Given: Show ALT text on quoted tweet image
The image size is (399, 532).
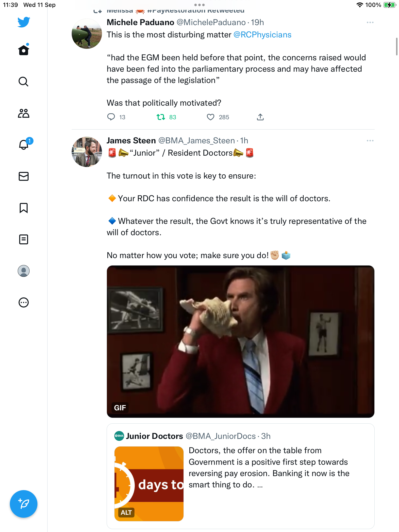Looking at the screenshot, I should [x=126, y=513].
